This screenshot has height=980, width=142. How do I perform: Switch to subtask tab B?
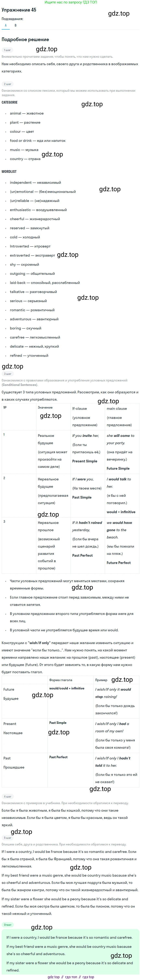(15, 25)
